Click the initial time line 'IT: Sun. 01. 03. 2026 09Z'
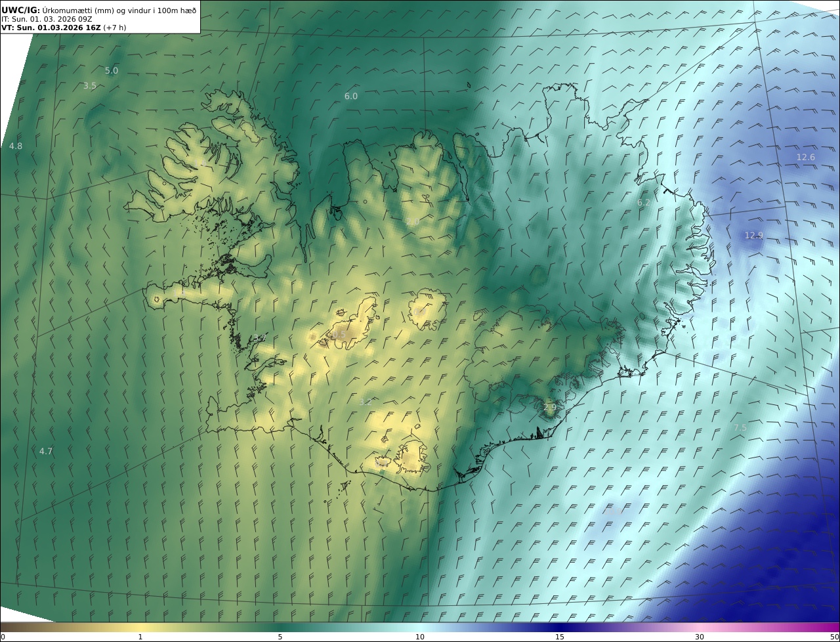 tap(47, 19)
